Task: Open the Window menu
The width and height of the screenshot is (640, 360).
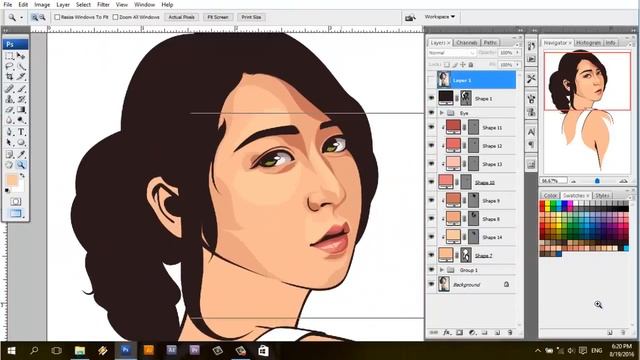Action: [x=144, y=4]
